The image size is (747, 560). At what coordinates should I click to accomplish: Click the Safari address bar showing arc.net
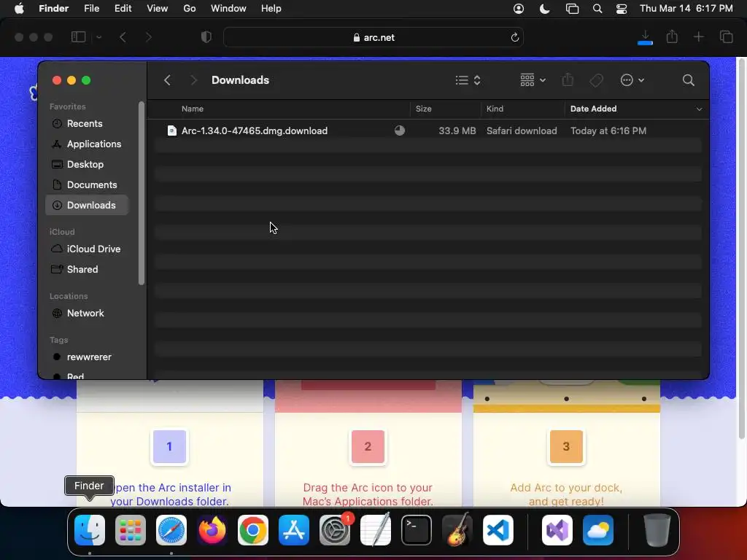pos(373,37)
